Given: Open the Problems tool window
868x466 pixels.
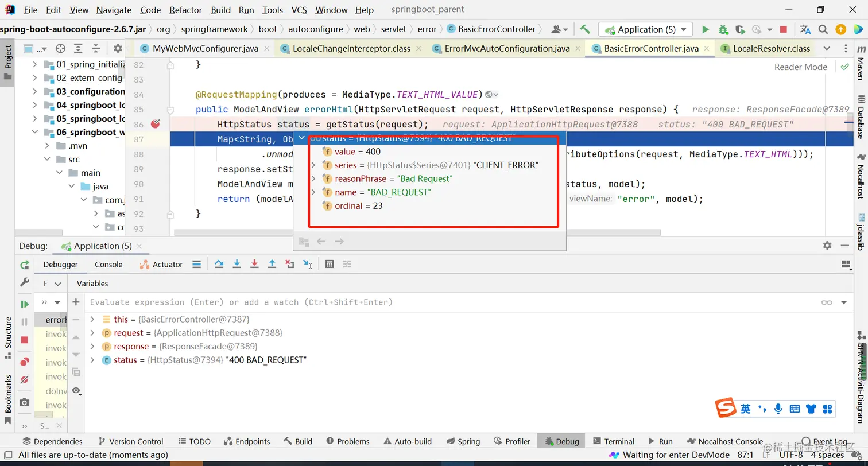Looking at the screenshot, I should tap(348, 441).
